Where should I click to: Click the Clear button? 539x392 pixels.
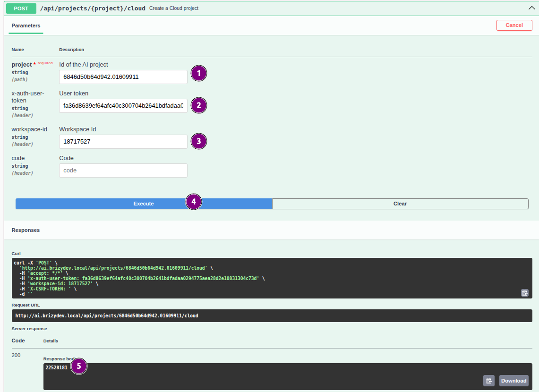[x=400, y=204]
